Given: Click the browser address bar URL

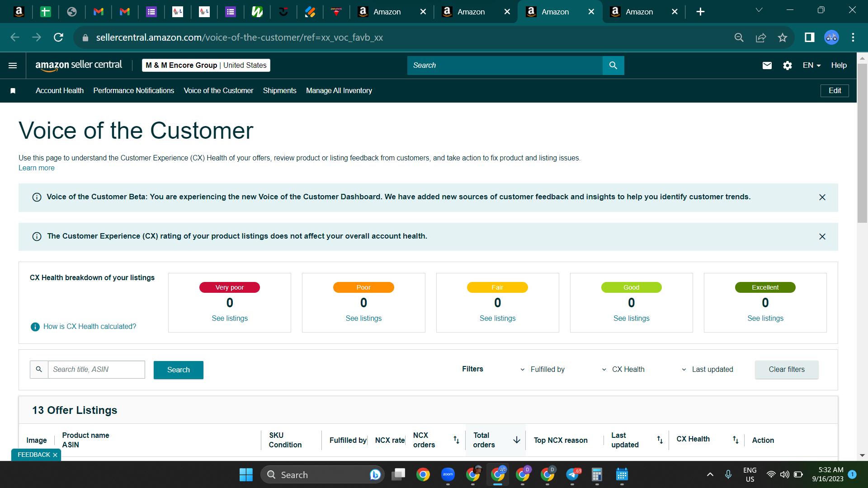Looking at the screenshot, I should tap(240, 38).
